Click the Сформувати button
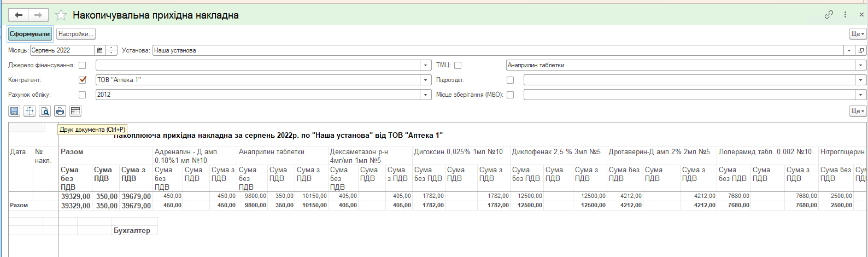This screenshot has width=868, height=257. pyautogui.click(x=30, y=34)
